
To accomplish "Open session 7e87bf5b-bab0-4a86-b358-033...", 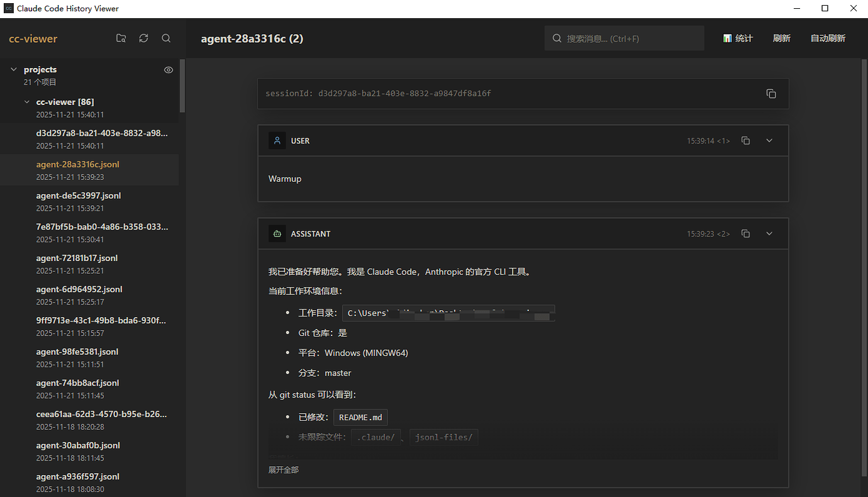I will tap(89, 233).
